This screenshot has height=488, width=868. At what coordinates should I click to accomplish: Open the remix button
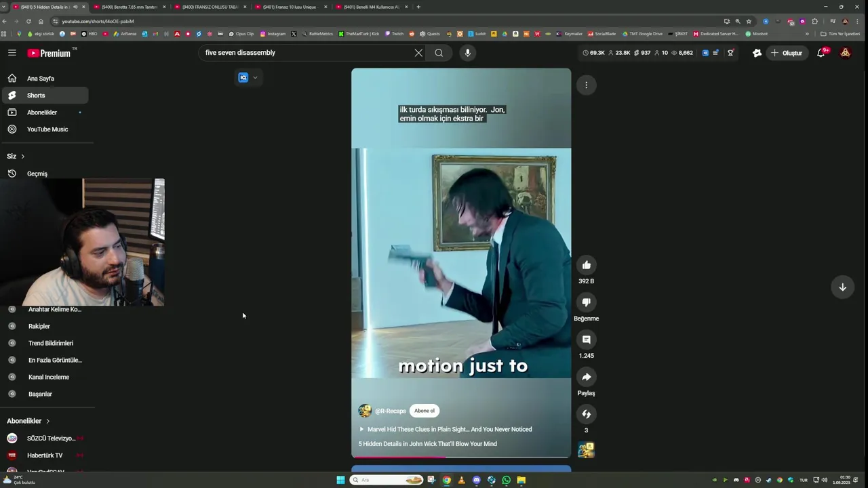[x=587, y=414]
